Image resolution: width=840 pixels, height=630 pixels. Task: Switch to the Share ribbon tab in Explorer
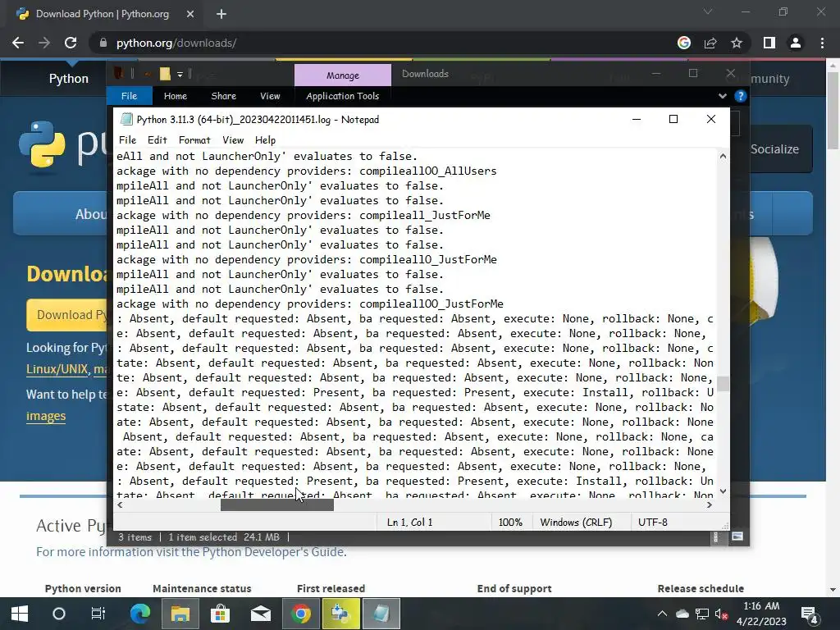tap(223, 96)
